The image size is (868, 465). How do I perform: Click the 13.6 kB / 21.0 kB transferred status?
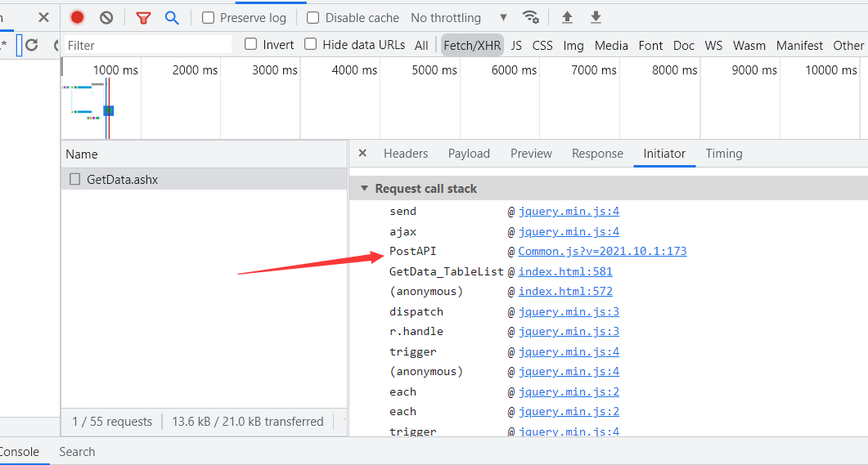(x=247, y=422)
